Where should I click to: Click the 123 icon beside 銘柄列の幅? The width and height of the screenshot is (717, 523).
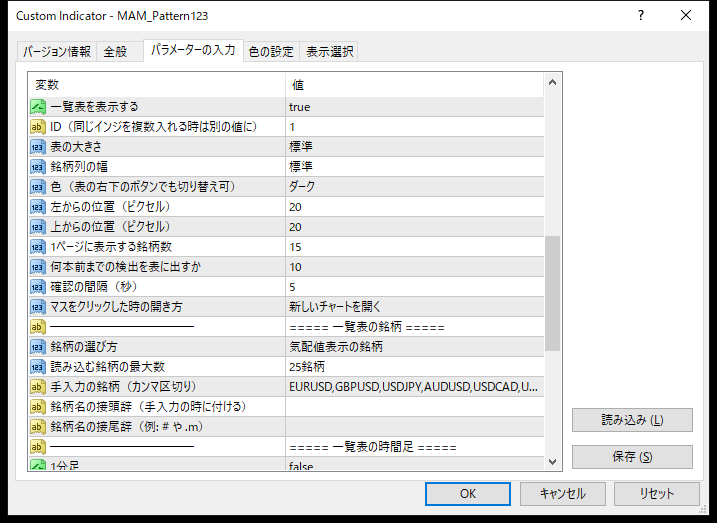point(38,167)
